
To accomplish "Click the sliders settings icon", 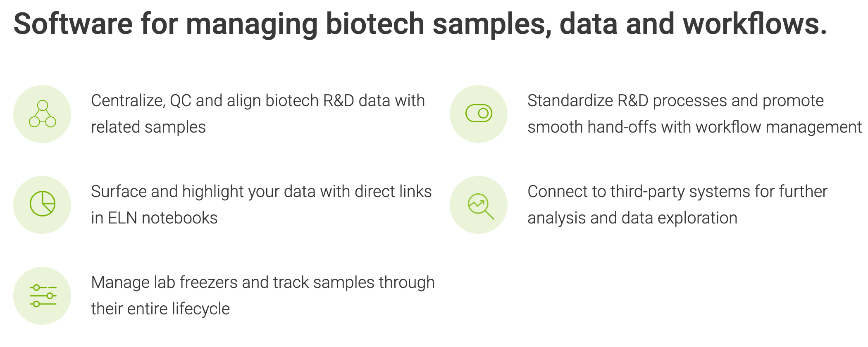I will pos(43,296).
